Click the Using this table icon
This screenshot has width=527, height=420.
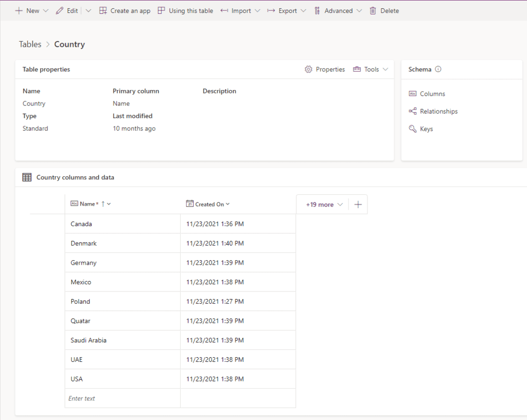coord(162,11)
